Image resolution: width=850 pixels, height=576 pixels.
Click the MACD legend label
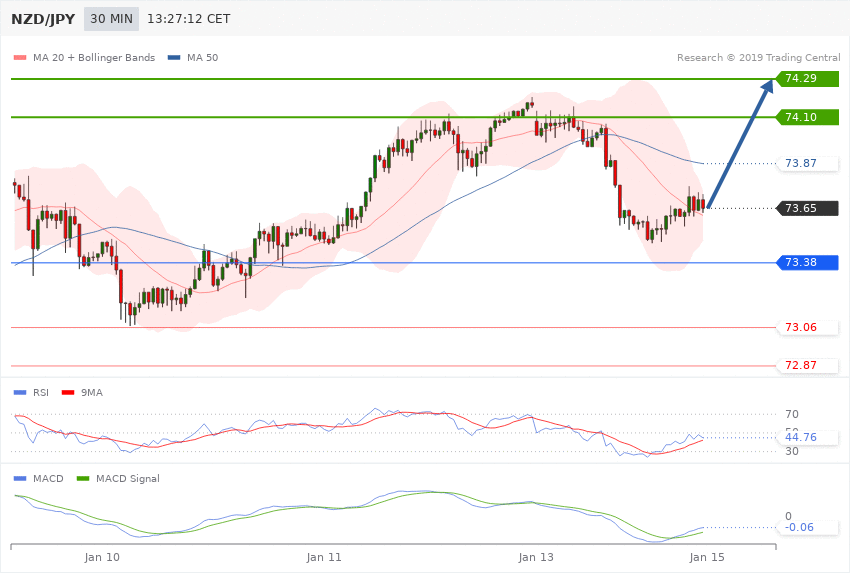click(48, 478)
